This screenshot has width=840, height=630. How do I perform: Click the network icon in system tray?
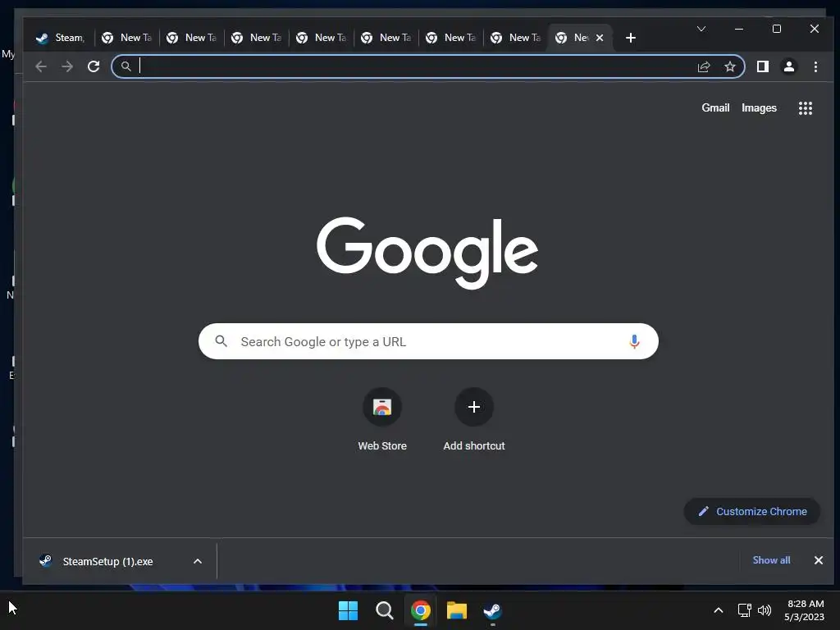coord(744,610)
